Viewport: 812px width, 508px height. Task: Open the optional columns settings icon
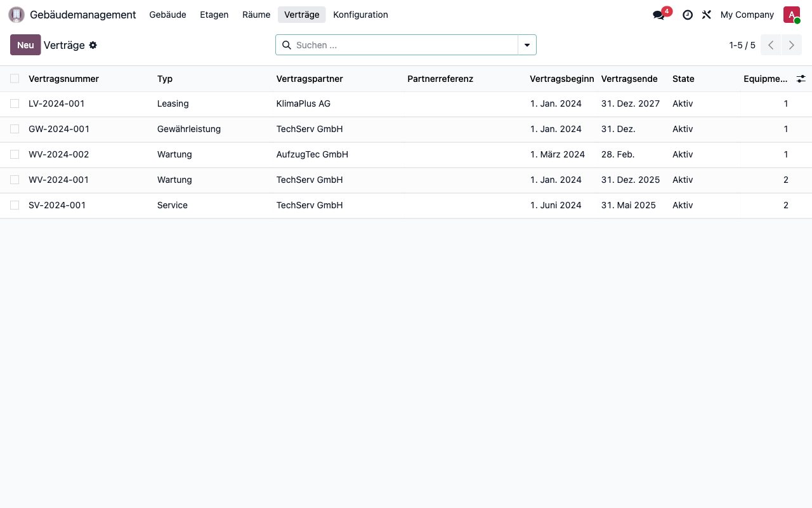point(801,79)
